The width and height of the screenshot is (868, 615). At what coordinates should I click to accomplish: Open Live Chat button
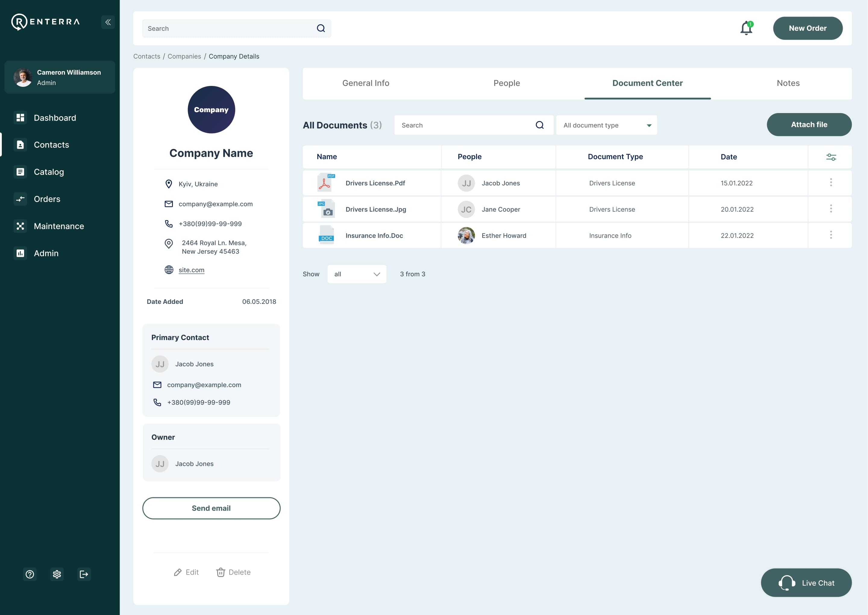pyautogui.click(x=806, y=582)
